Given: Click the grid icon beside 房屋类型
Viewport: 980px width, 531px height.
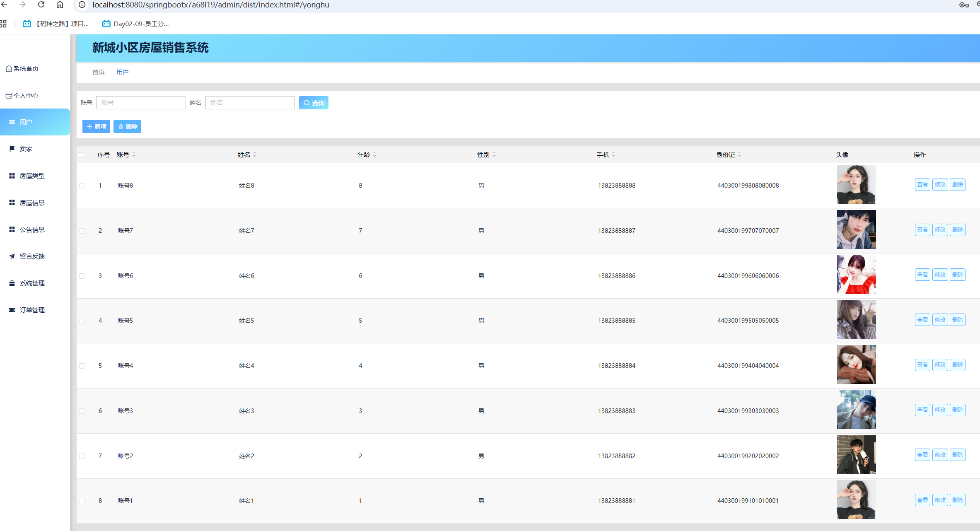Looking at the screenshot, I should click(x=12, y=176).
